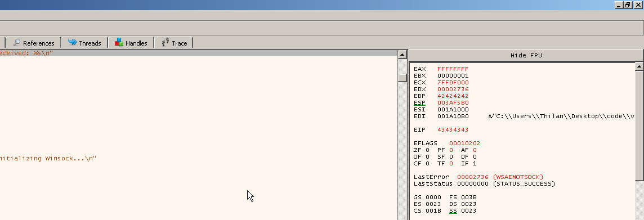644x220 pixels.
Task: Toggle the ZF flag value
Action: (428, 150)
